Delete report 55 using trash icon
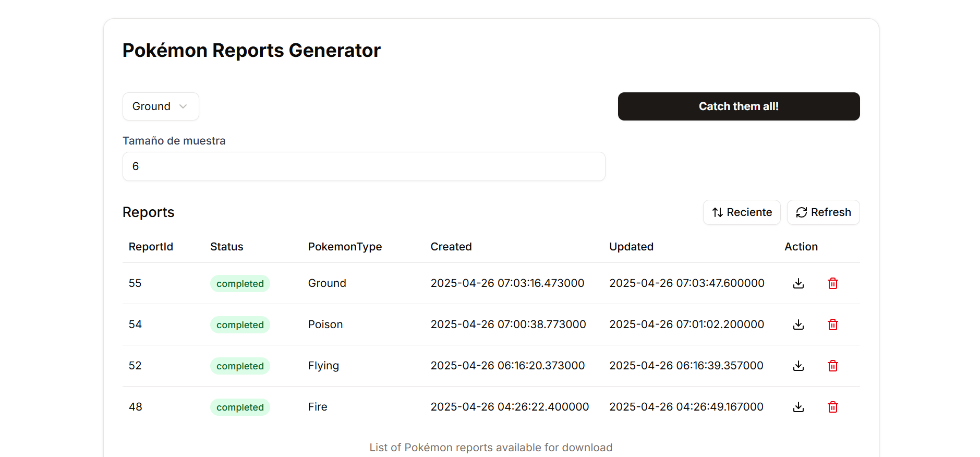Viewport: 980px width, 457px height. coord(832,283)
